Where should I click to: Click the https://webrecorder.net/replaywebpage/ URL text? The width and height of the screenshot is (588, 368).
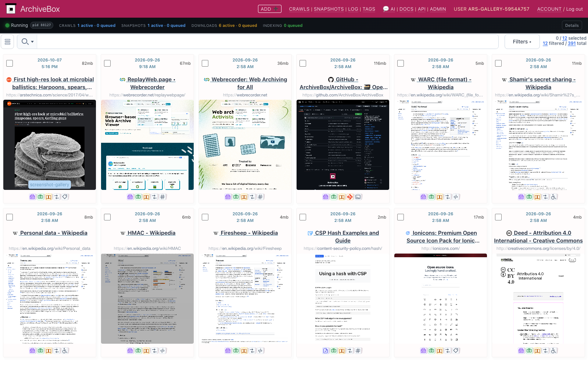click(x=147, y=95)
